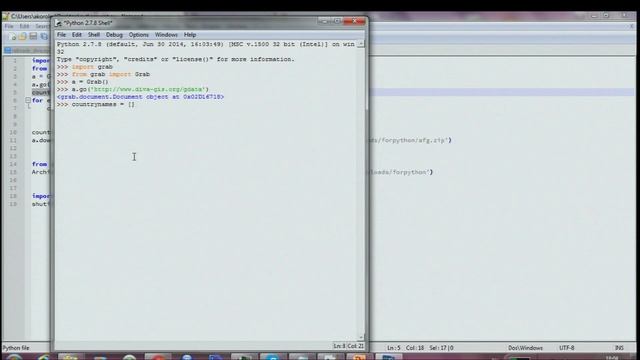The width and height of the screenshot is (640, 360).
Task: Minimize the Python Shell window
Action: tap(325, 21)
